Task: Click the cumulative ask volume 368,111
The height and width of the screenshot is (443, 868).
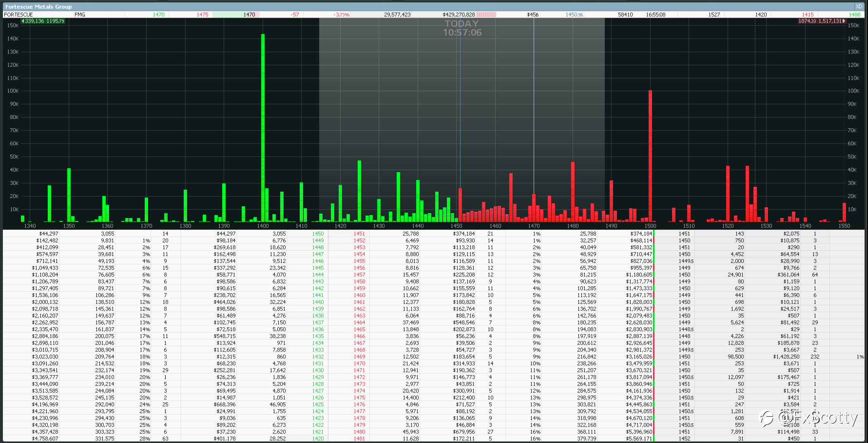Action: click(587, 432)
